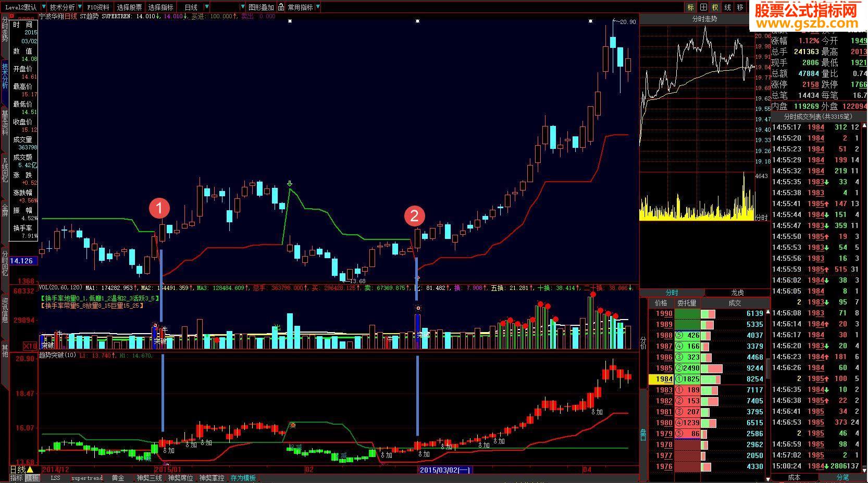Viewport: 868px width, 483px height.
Task: Open the F10资料 page
Action: click(x=98, y=7)
